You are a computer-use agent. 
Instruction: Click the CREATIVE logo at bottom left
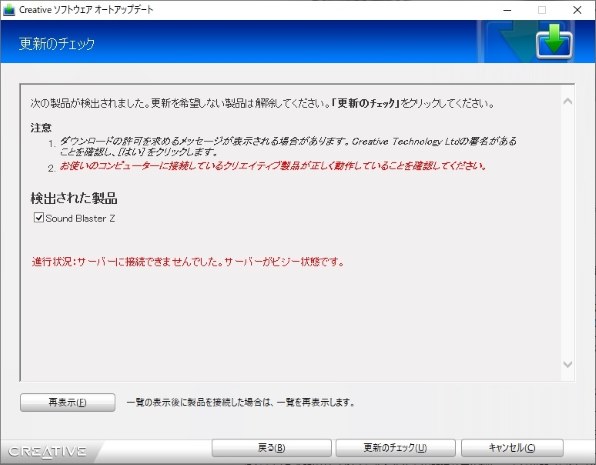coord(48,451)
